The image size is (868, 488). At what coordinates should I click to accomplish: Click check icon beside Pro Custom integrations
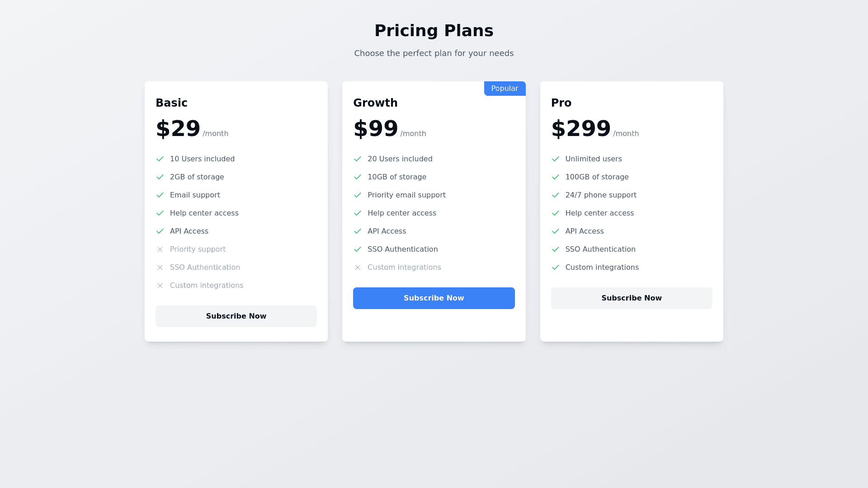point(556,267)
